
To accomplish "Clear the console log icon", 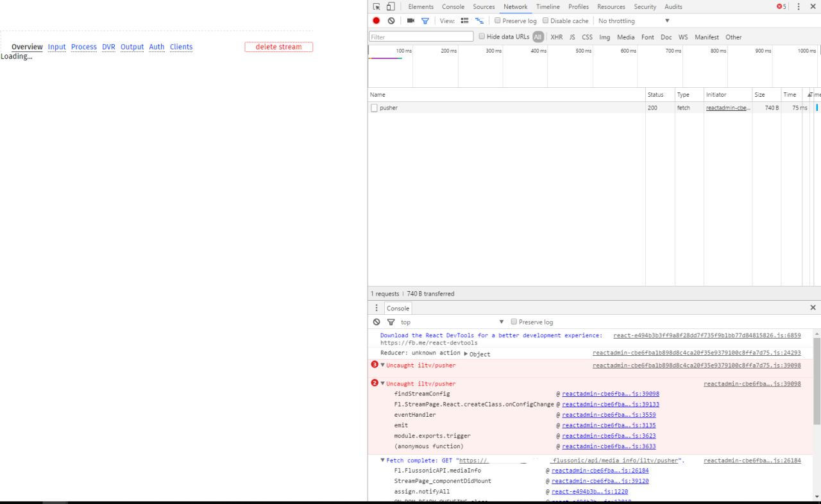I will [377, 322].
